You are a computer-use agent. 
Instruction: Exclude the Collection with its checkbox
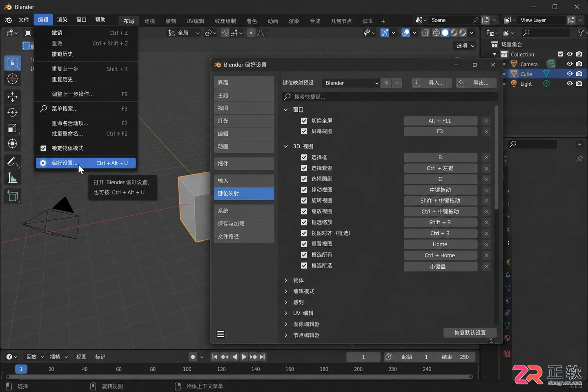click(x=561, y=54)
